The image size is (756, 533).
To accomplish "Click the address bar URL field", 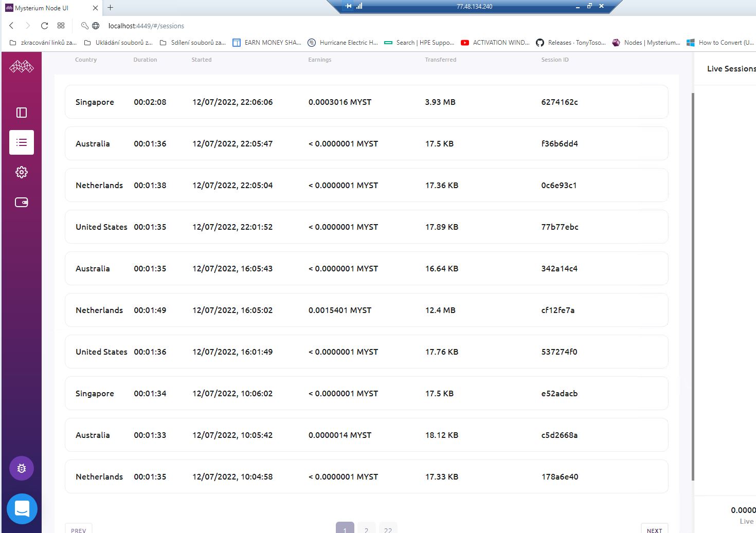I will (146, 26).
